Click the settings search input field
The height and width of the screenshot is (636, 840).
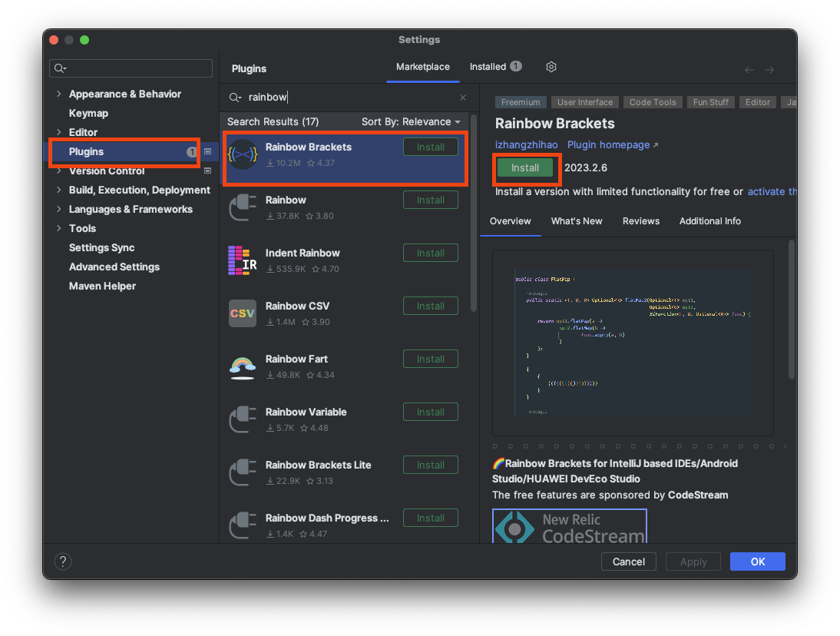131,68
